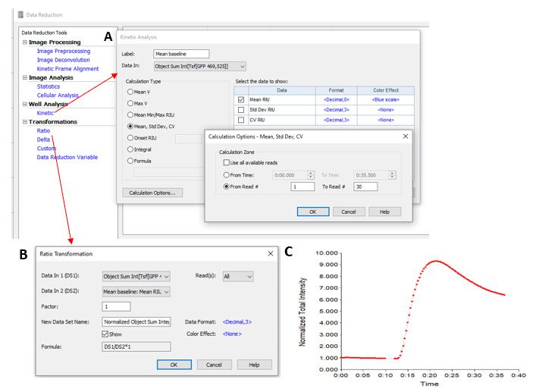
Task: Collapse the Image Processing tree section
Action: click(24, 42)
